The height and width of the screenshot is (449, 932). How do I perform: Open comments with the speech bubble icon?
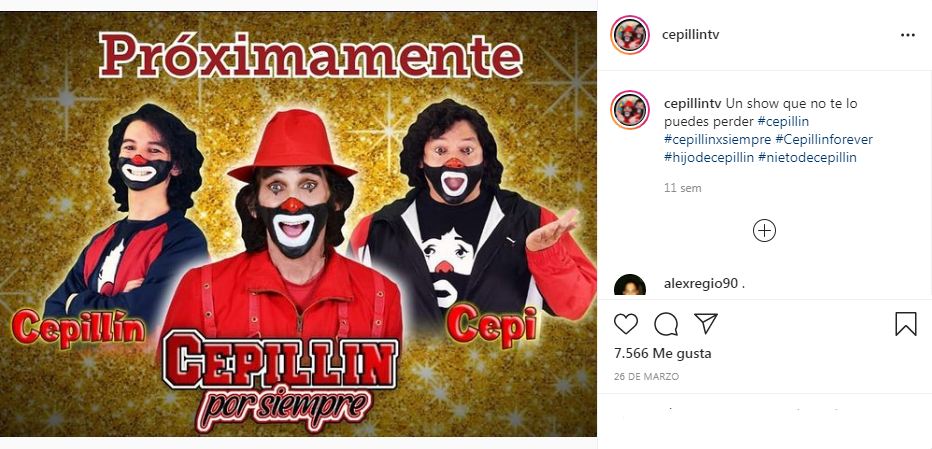[666, 324]
